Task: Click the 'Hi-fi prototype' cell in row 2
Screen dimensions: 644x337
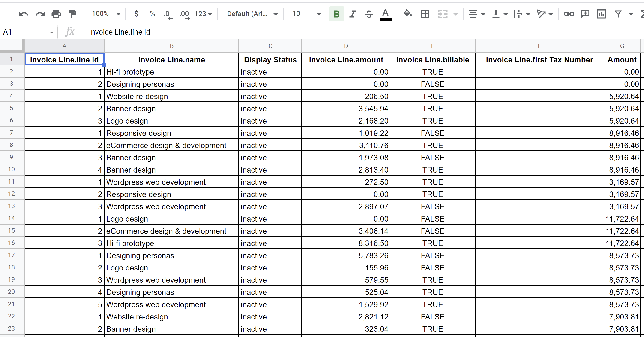Action: coord(171,72)
